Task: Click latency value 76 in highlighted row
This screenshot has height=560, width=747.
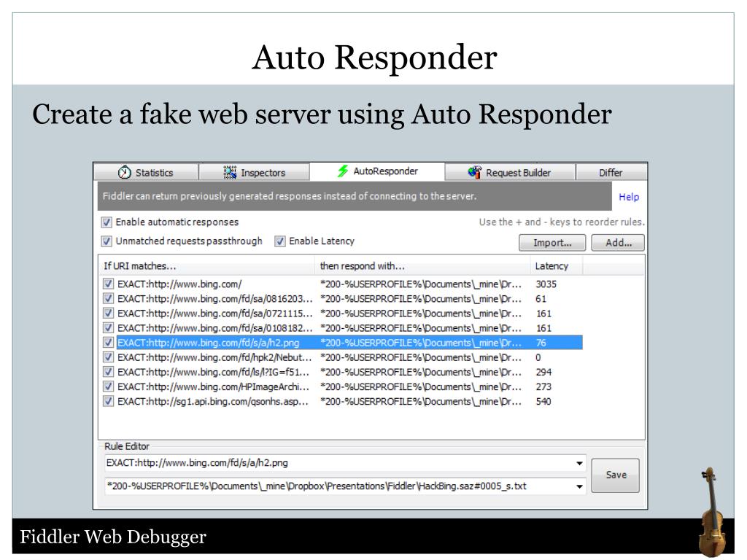Action: (x=541, y=343)
